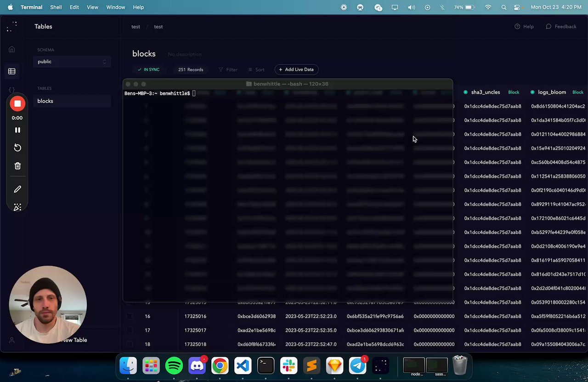Restart the recording with the circular arrow
Image resolution: width=588 pixels, height=382 pixels.
click(17, 148)
